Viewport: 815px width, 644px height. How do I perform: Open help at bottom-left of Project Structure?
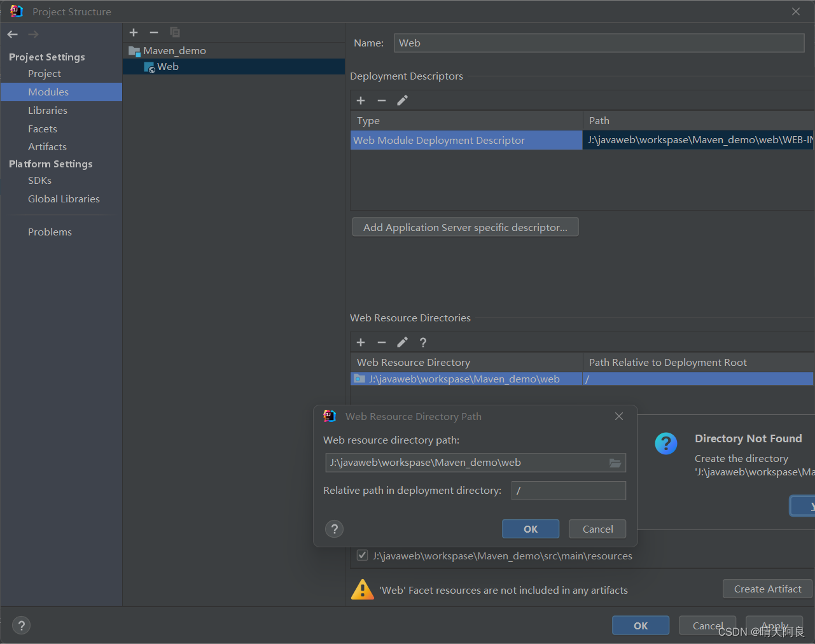coord(21,626)
